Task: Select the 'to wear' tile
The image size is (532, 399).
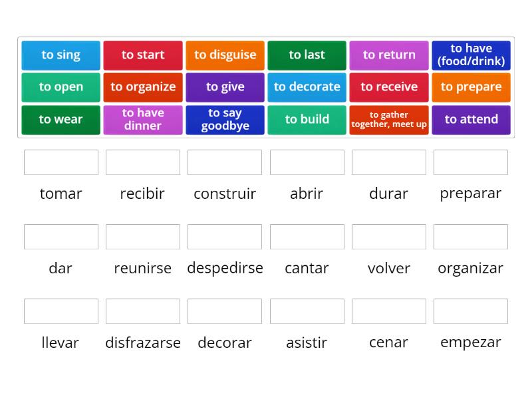Action: tap(61, 120)
